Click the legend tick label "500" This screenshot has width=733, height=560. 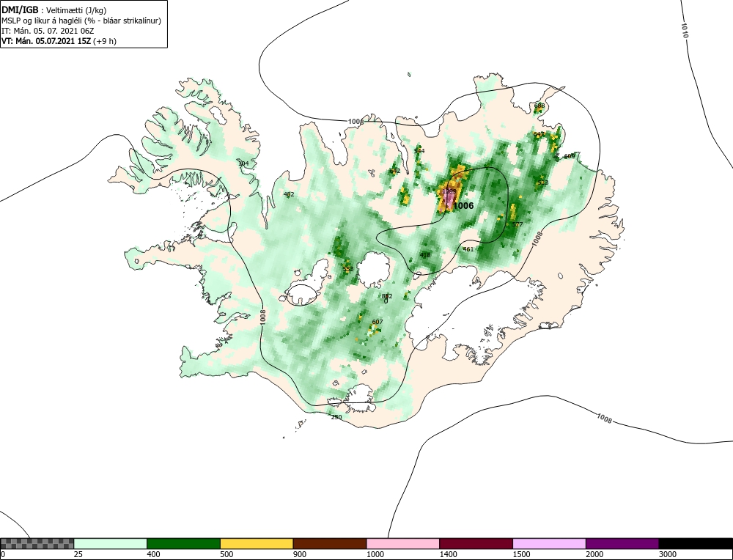click(x=226, y=554)
